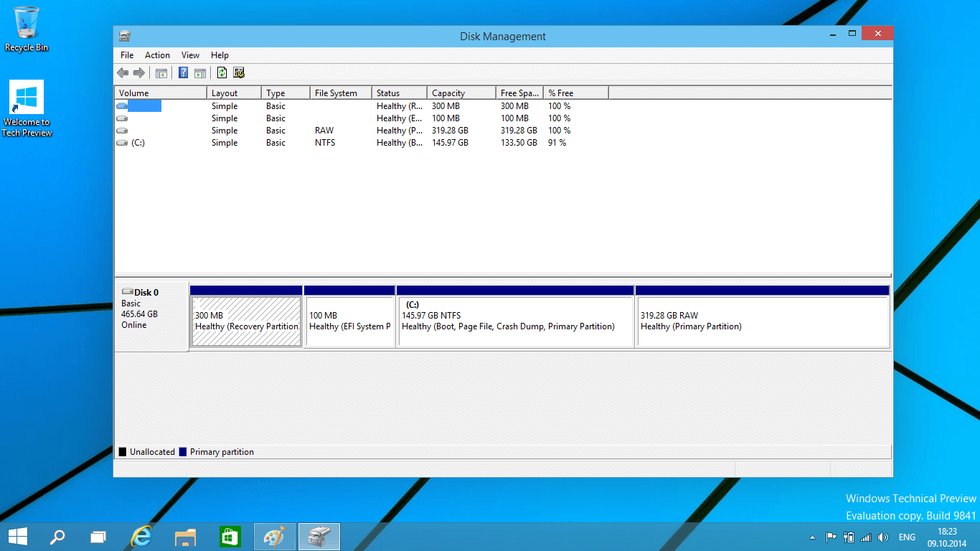Open the File menu
This screenshot has width=980, height=551.
[x=127, y=55]
